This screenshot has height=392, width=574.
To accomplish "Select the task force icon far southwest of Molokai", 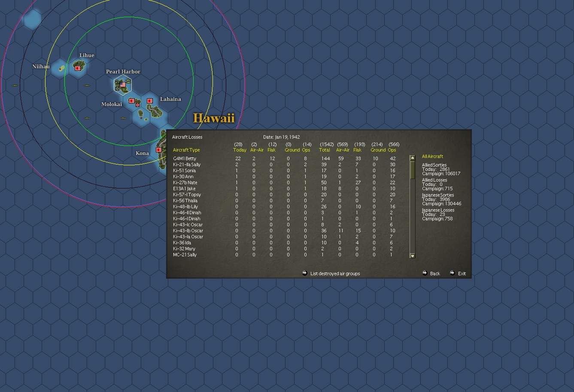I will click(87, 118).
